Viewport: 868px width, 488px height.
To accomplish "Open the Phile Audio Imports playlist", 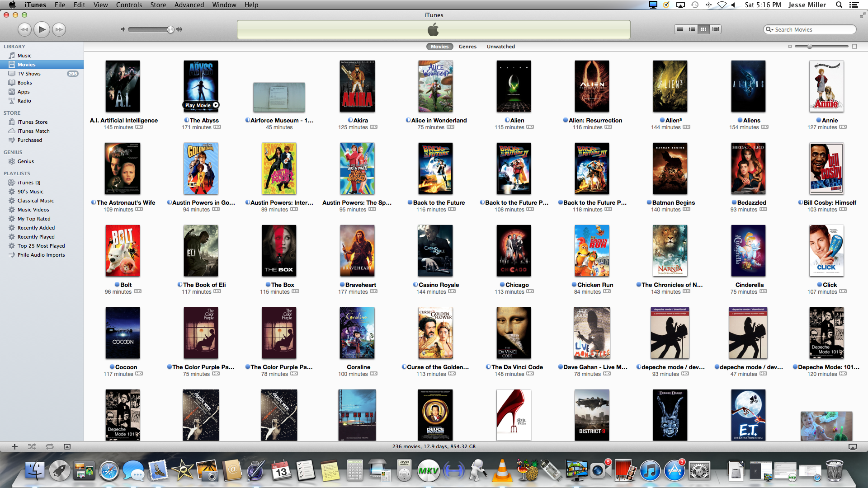I will 42,255.
